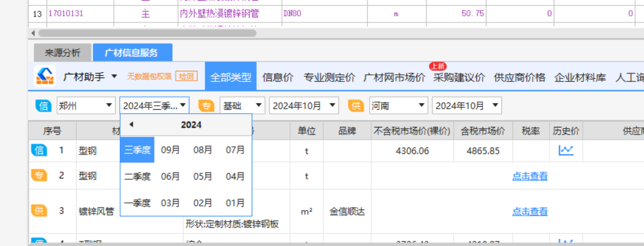Click the horizontal scrollbar thumb

pos(147,33)
